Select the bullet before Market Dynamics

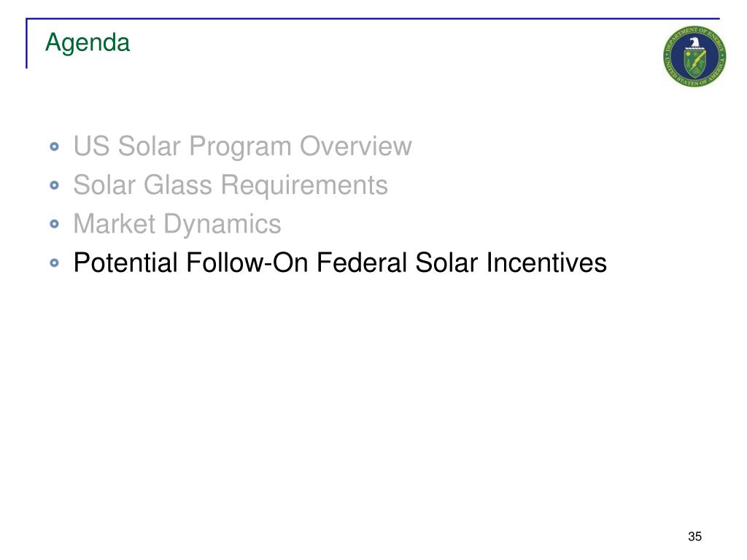pos(54,224)
